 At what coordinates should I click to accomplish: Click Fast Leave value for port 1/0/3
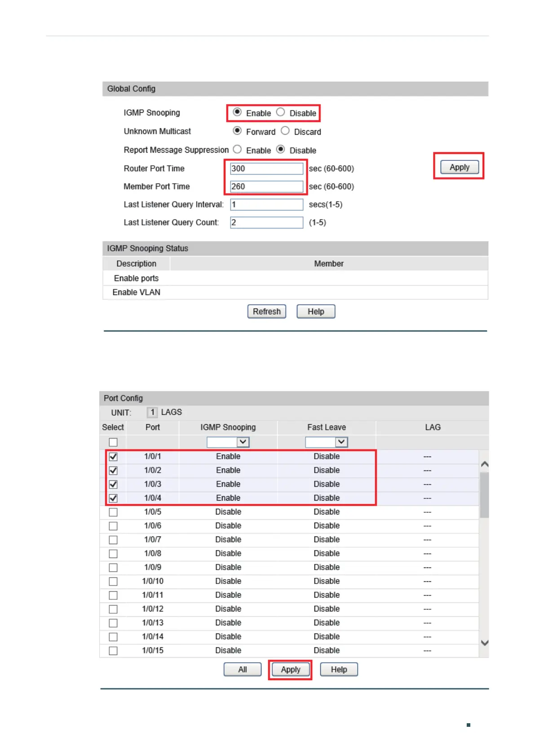click(x=327, y=484)
